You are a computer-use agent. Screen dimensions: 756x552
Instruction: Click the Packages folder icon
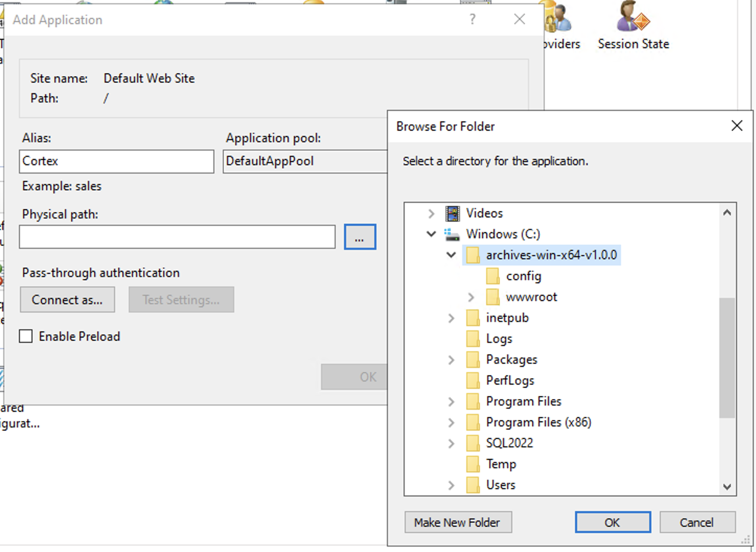point(473,360)
